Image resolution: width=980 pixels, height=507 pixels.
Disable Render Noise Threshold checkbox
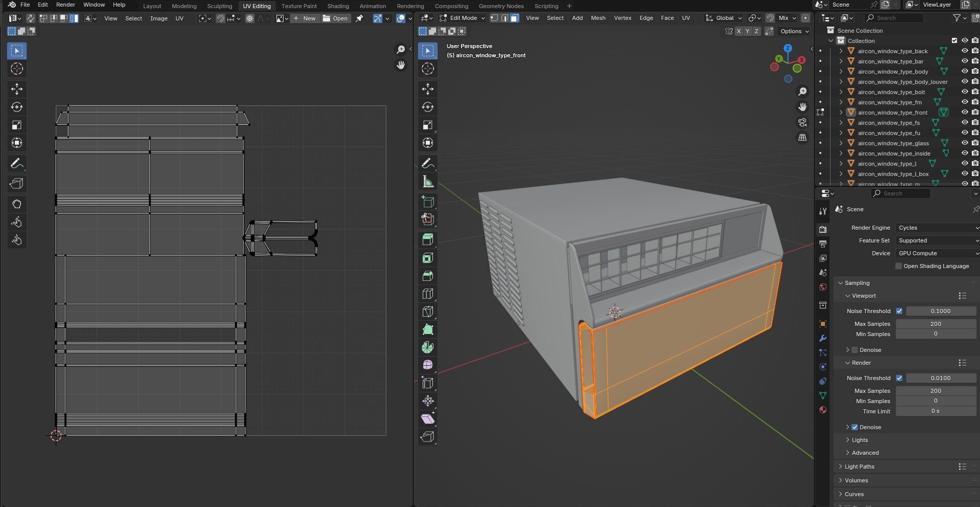(x=899, y=378)
